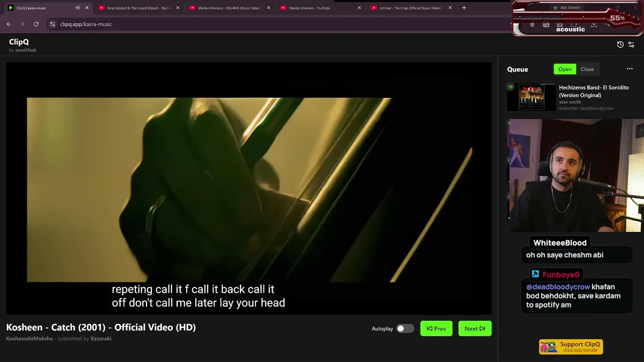Close the Marilyn Manson - YouTube tab
The width and height of the screenshot is (644, 362).
(x=359, y=8)
